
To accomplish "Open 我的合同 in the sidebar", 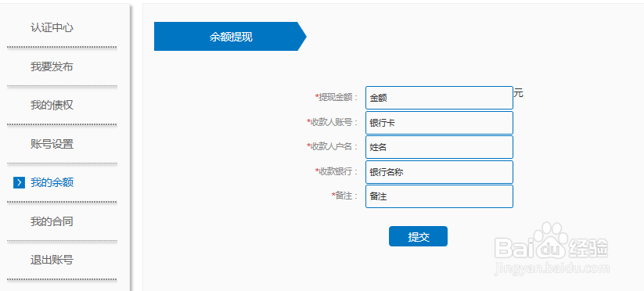I will (x=52, y=221).
